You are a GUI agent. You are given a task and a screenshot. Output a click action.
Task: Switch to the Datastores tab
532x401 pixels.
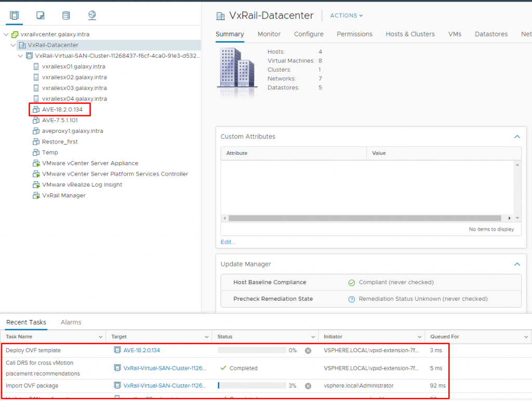coord(491,34)
